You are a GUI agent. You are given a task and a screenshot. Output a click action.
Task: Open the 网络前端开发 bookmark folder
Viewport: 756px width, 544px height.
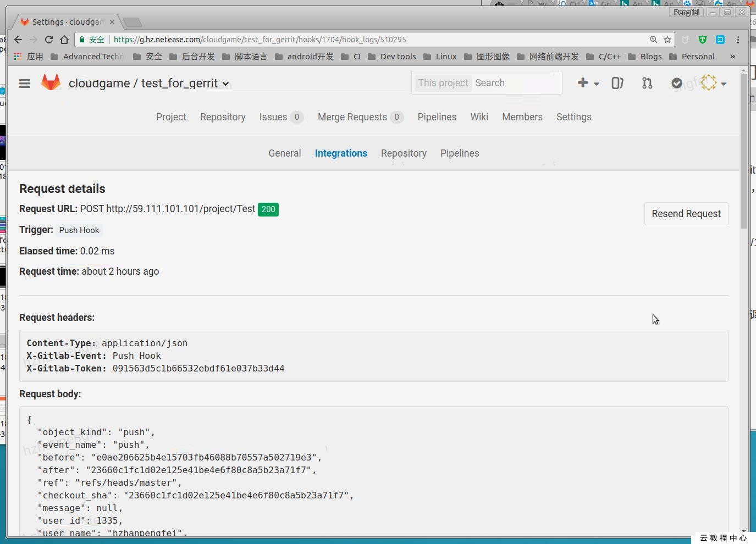pyautogui.click(x=548, y=57)
